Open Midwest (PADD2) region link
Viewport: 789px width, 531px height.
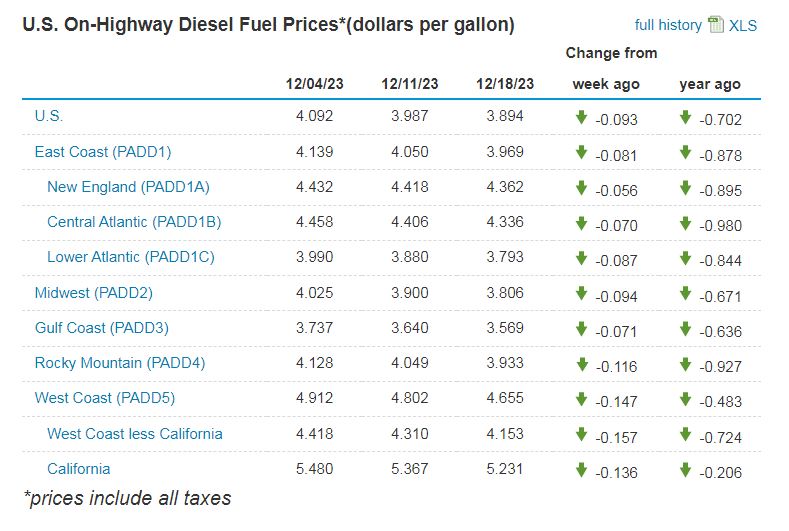[94, 293]
